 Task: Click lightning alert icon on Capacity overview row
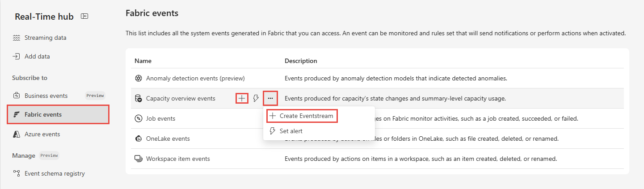tap(256, 98)
